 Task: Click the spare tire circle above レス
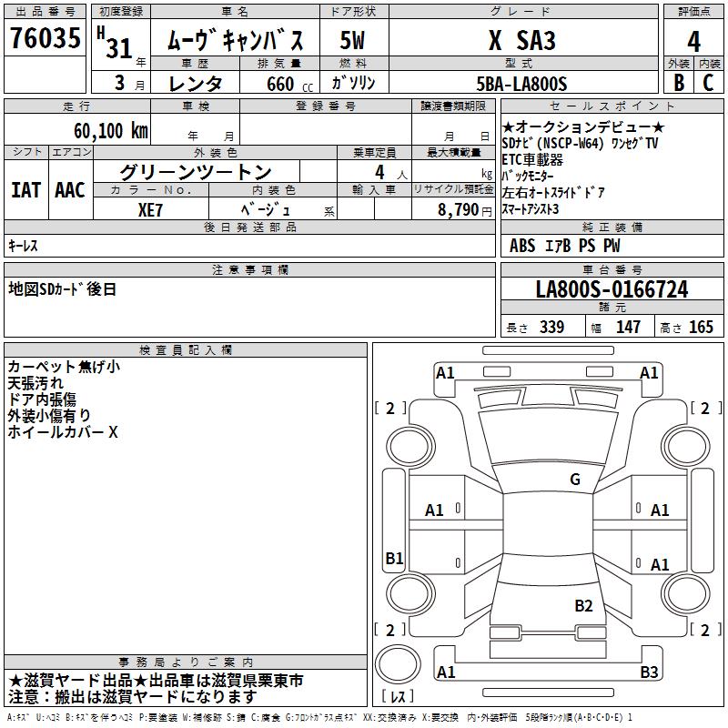coord(398,665)
